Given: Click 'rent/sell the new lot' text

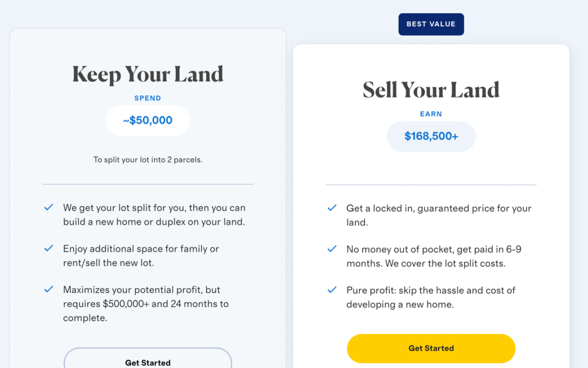Looking at the screenshot, I should [108, 263].
